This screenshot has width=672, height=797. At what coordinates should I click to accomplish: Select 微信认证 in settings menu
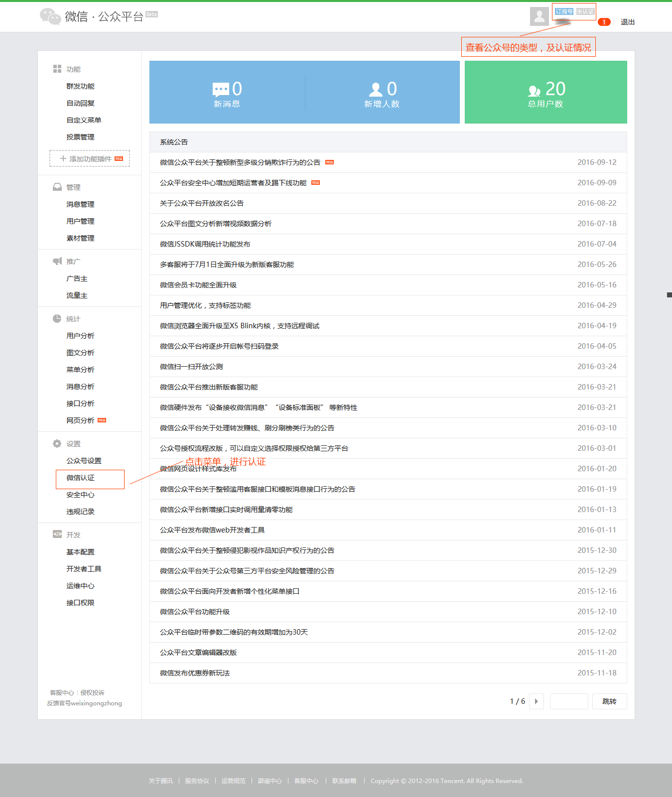pyautogui.click(x=80, y=478)
